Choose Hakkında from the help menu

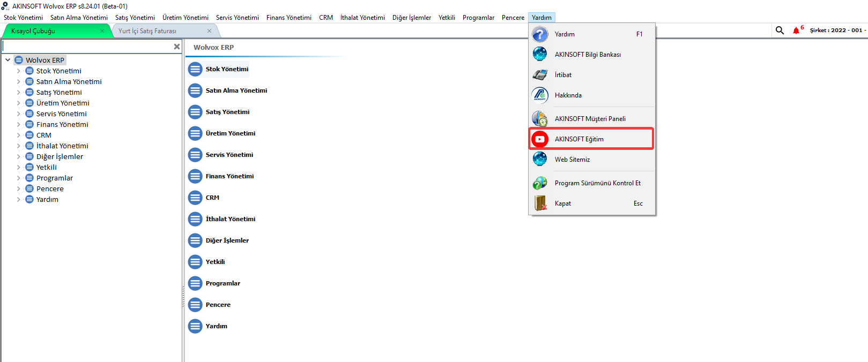(x=591, y=95)
